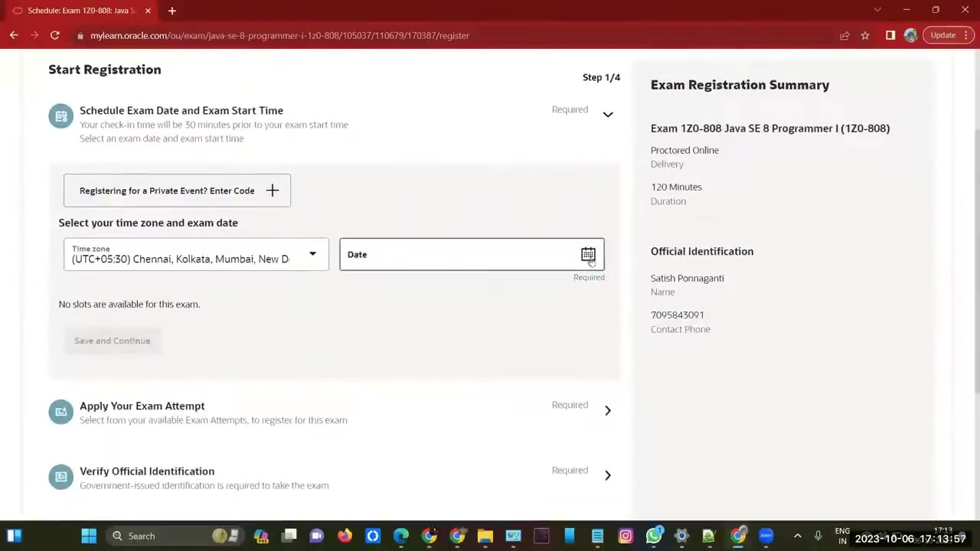The image size is (980, 551).
Task: Switch to the Schedule: Exam 1Z0-808 tab
Action: point(80,11)
